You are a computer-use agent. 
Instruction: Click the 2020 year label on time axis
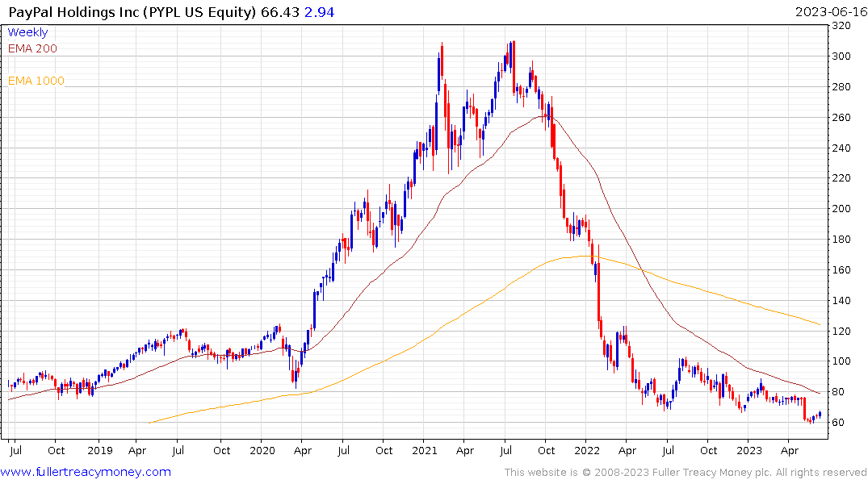tap(262, 450)
